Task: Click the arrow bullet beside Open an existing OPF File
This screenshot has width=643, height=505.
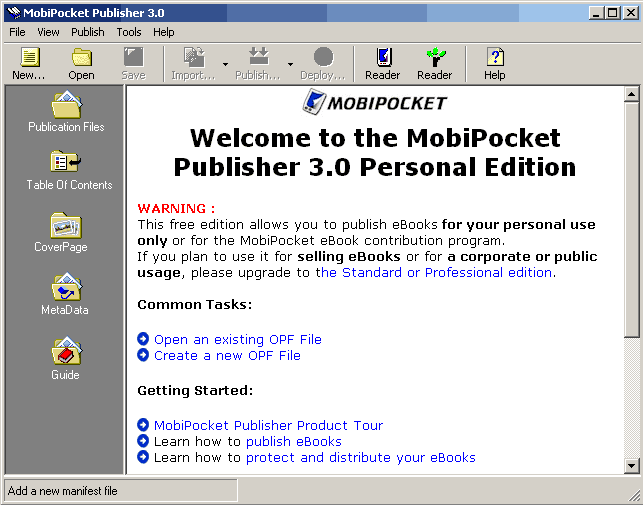Action: [x=143, y=339]
